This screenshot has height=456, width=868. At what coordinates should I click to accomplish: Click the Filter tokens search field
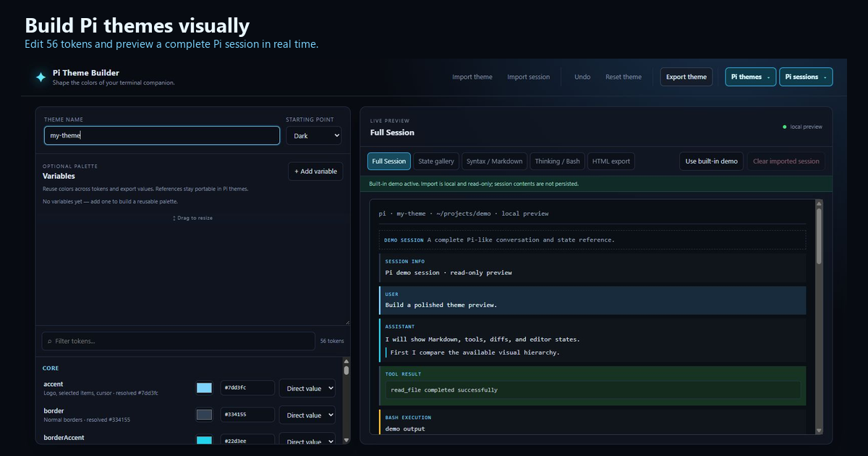click(179, 341)
